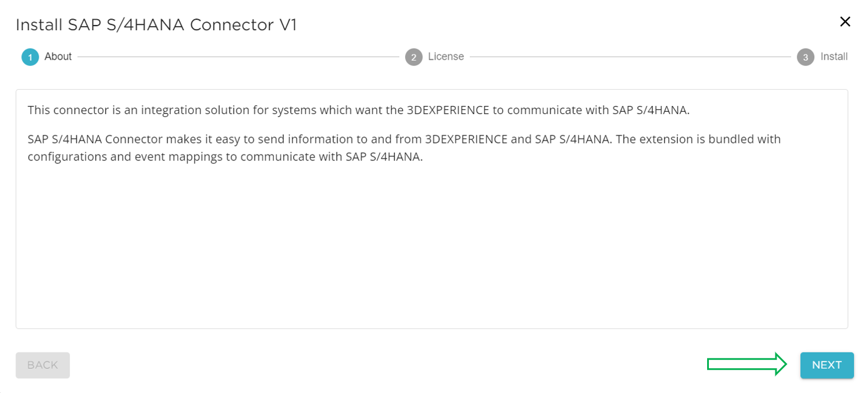Select the About step label
Viewport: 868px width, 393px height.
pos(58,57)
